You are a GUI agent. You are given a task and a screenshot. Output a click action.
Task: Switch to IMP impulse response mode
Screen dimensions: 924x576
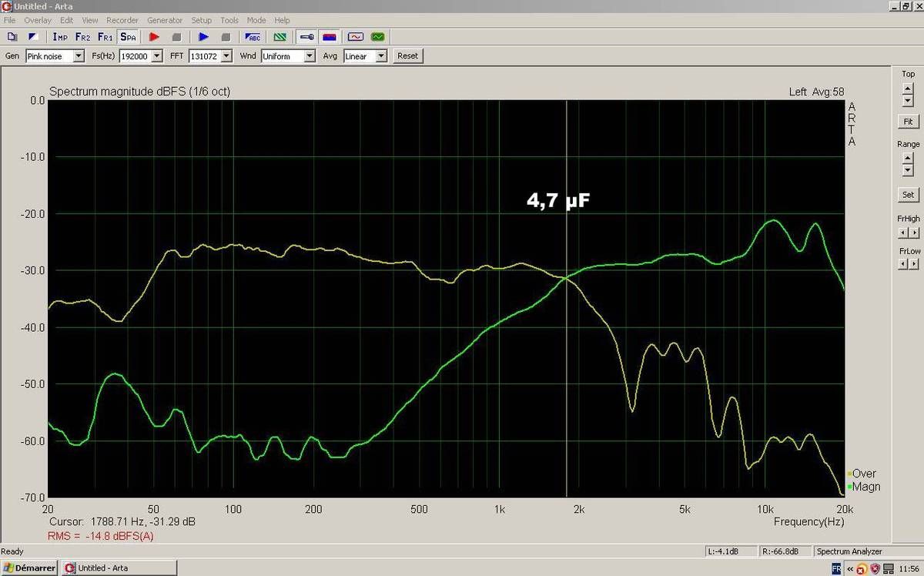pyautogui.click(x=60, y=36)
